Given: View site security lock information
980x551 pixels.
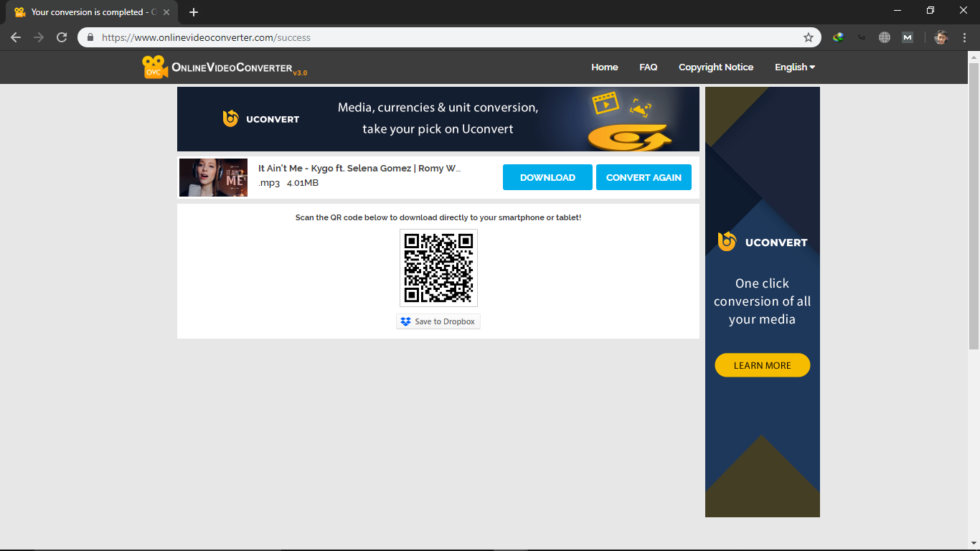Looking at the screenshot, I should [x=90, y=37].
